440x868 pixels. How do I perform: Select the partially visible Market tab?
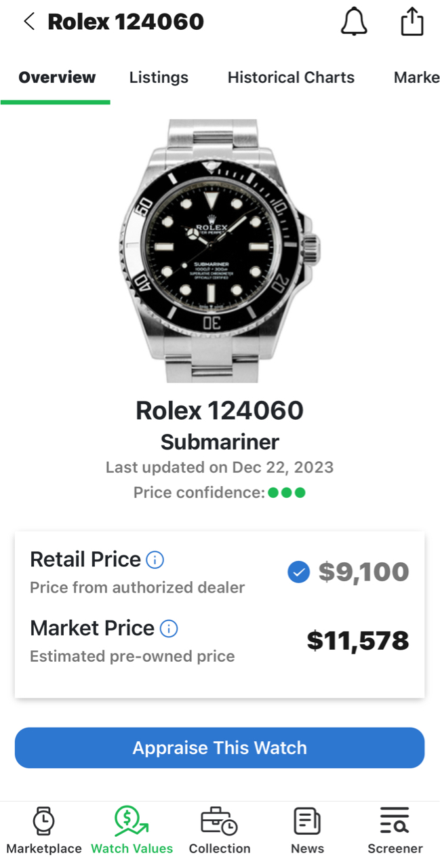[416, 77]
